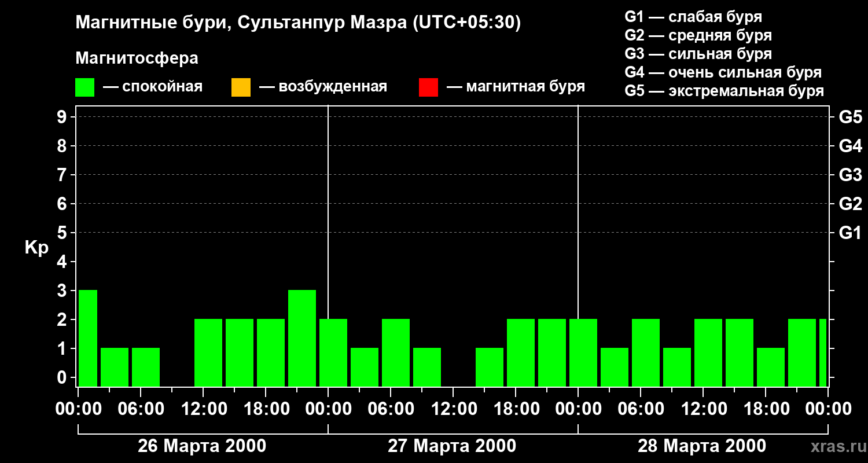
Task: Click the '12:00' time label under 27 March
Action: coord(453,409)
